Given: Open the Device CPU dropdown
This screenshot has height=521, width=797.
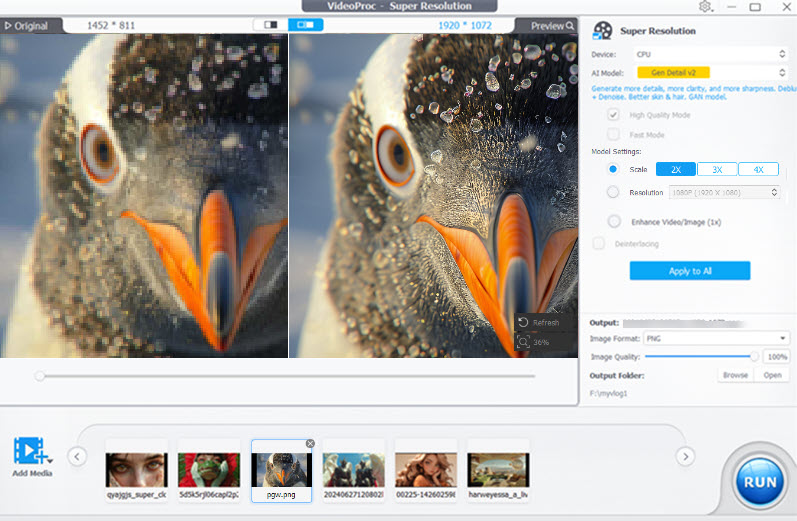Looking at the screenshot, I should click(711, 54).
